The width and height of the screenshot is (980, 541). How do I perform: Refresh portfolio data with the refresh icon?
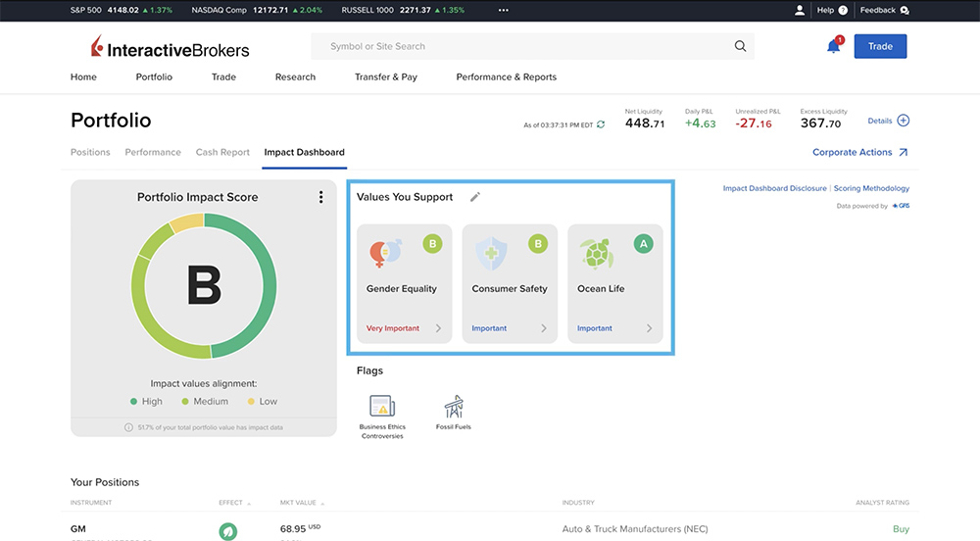point(601,124)
